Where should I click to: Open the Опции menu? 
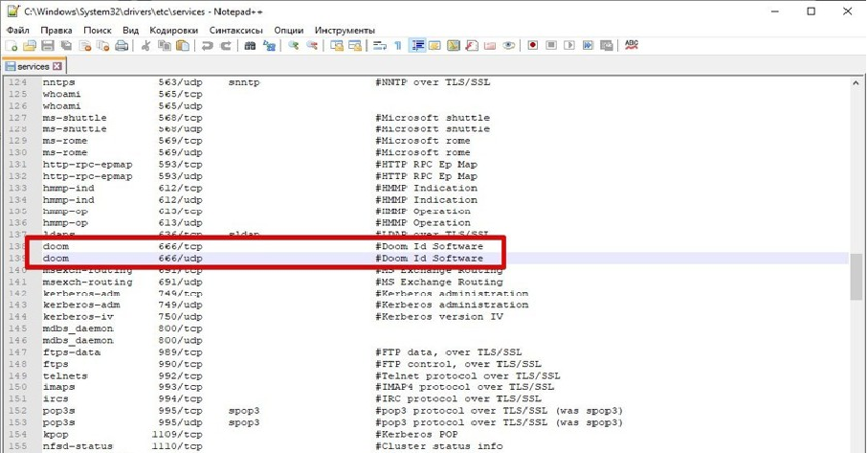[x=288, y=30]
